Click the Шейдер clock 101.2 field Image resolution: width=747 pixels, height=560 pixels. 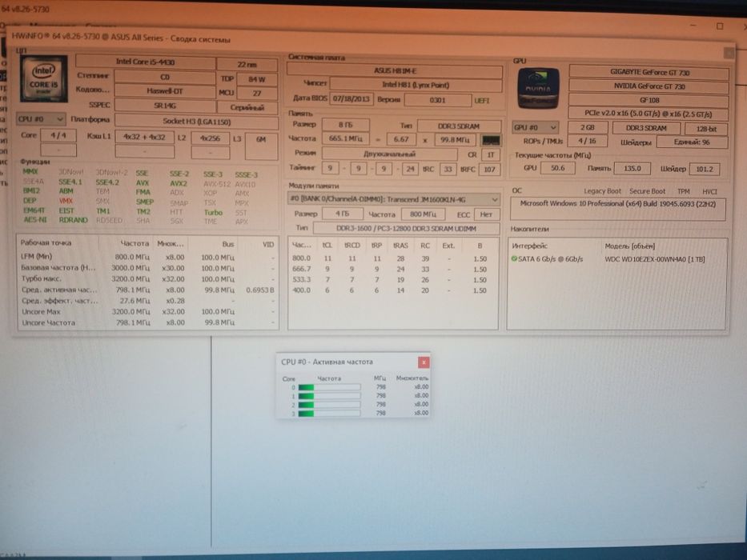pos(704,169)
